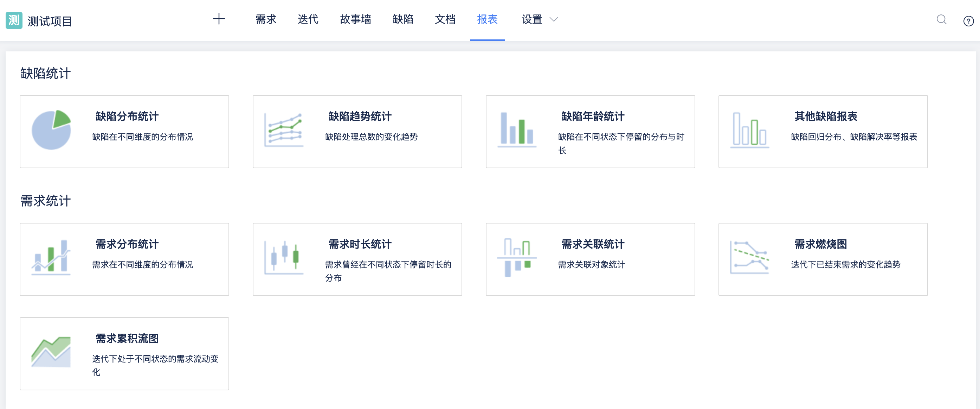Click the 测试项目 project name

coord(50,21)
